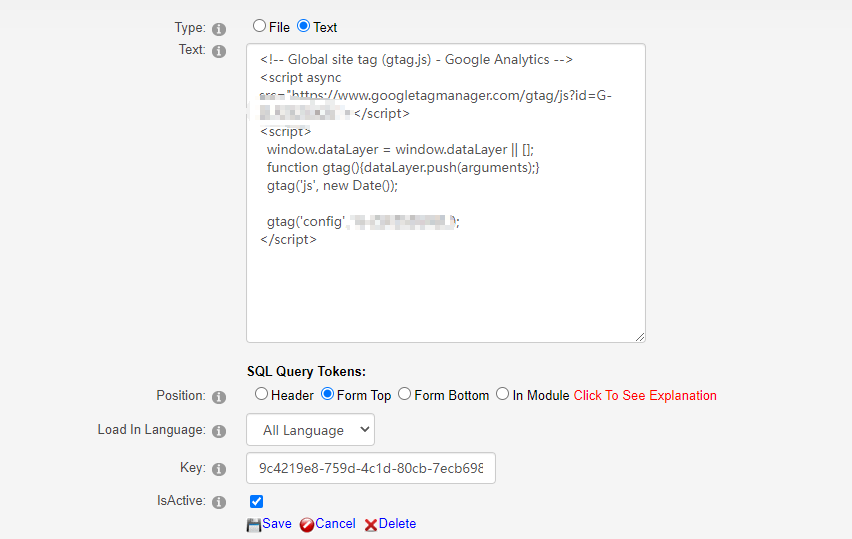Open the Click To See Explanation link
The height and width of the screenshot is (539, 852).
(645, 396)
